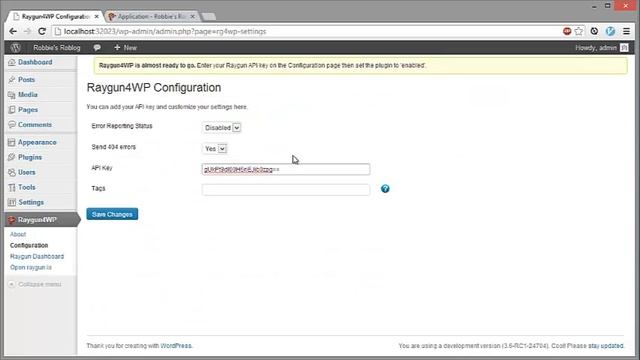The width and height of the screenshot is (640, 360).
Task: Click into the API Key field
Action: pyautogui.click(x=286, y=169)
